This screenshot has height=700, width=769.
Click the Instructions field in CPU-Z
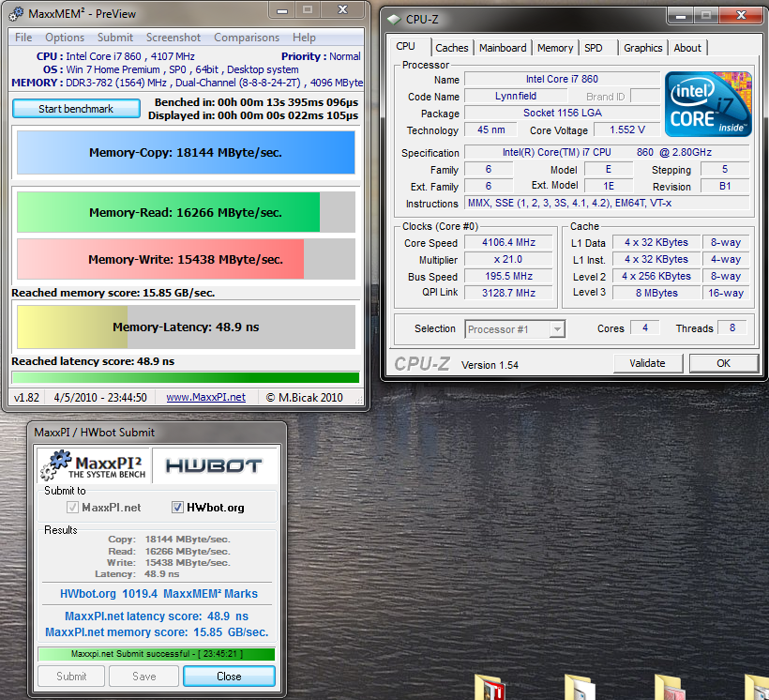point(607,203)
